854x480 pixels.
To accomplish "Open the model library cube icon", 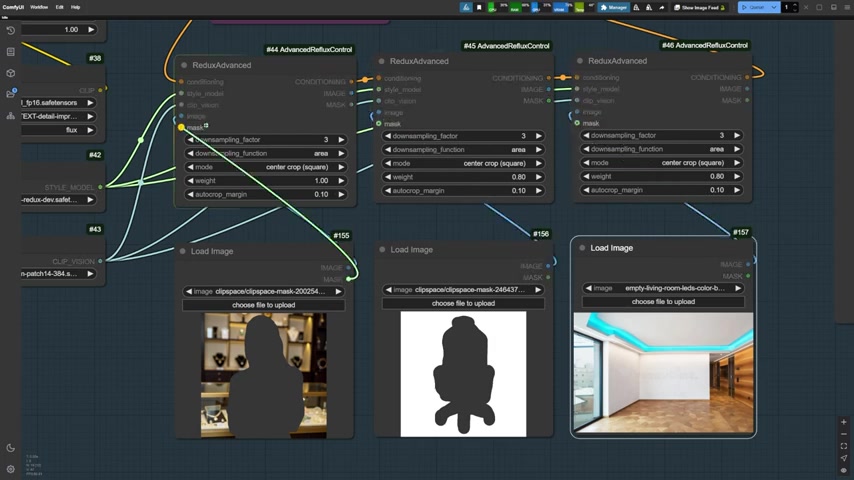I will point(10,73).
